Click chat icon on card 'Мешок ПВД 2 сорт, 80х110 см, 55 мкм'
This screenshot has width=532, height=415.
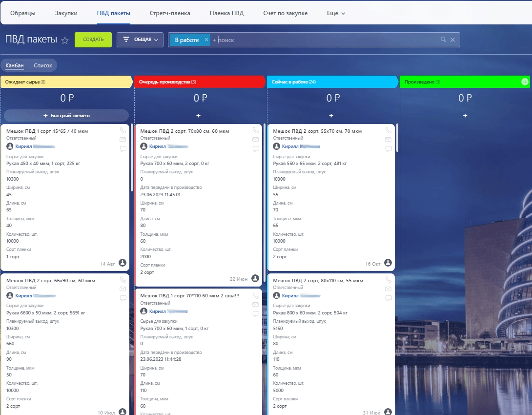click(x=388, y=298)
